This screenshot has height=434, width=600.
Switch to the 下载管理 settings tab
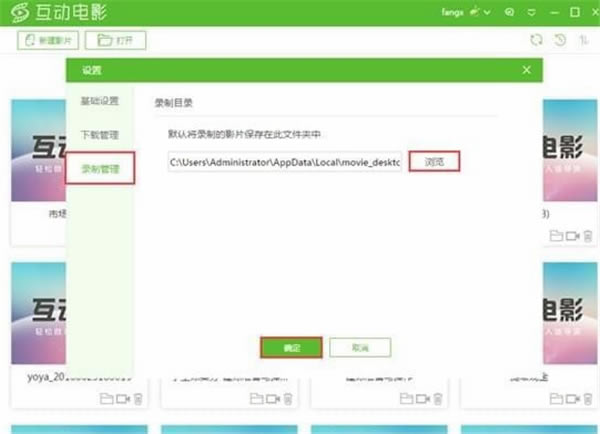point(99,135)
